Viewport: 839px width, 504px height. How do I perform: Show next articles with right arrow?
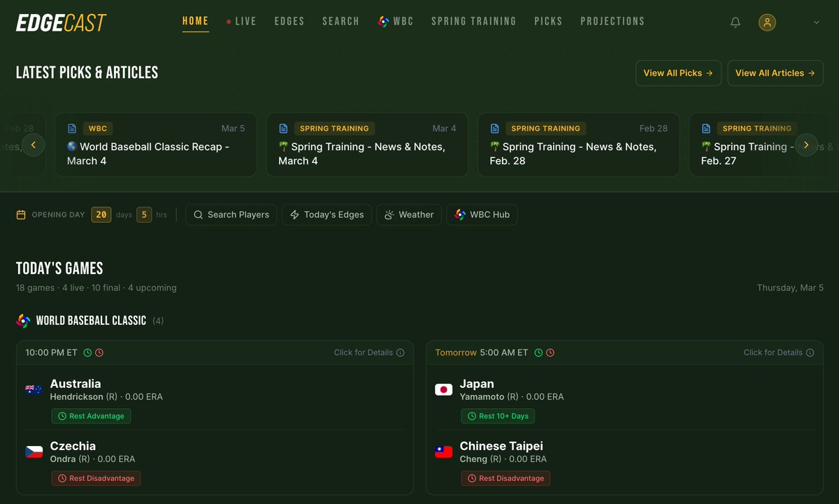[x=806, y=145]
